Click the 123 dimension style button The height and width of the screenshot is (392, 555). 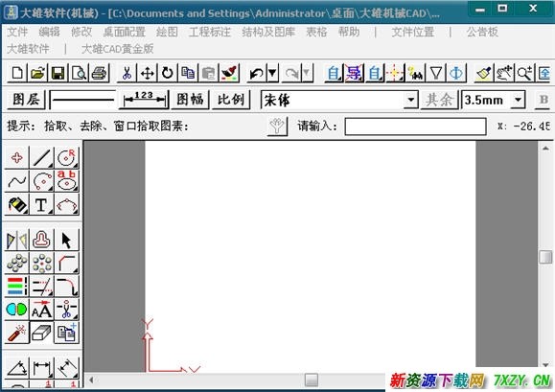coord(144,100)
